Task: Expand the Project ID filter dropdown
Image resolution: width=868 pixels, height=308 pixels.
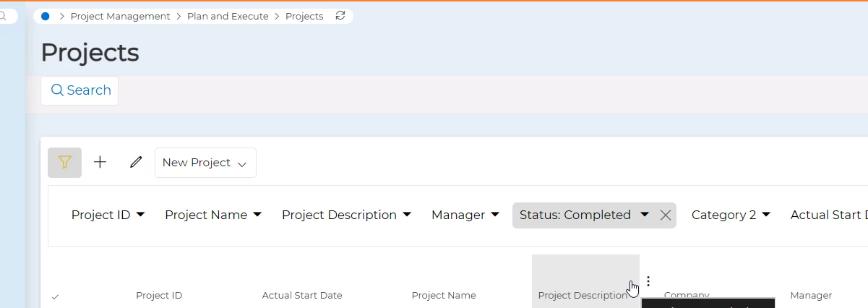Action: point(108,215)
